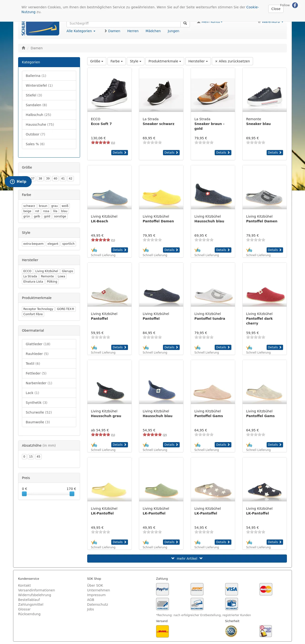Select the Sandalen (8) category

coord(49,105)
